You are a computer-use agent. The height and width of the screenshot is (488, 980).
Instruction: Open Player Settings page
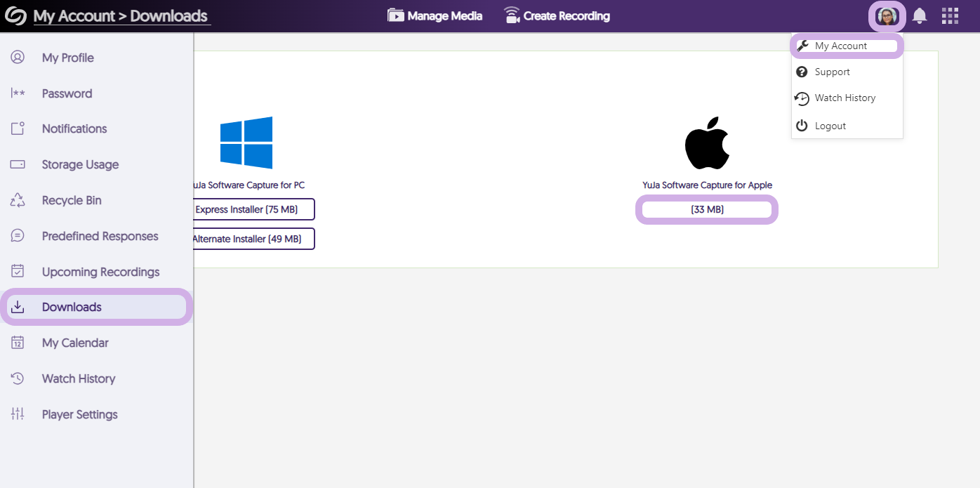96,414
